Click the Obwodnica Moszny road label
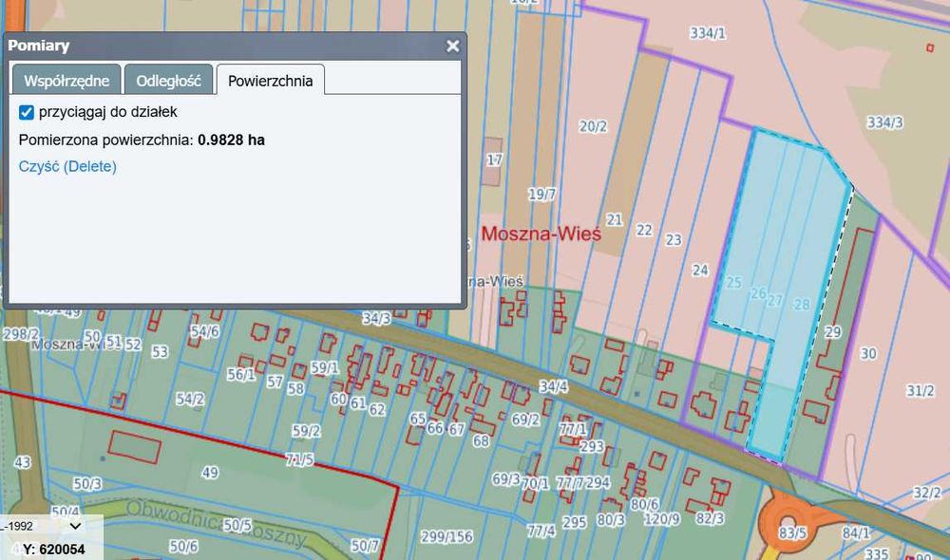The height and width of the screenshot is (560, 950). [216, 525]
